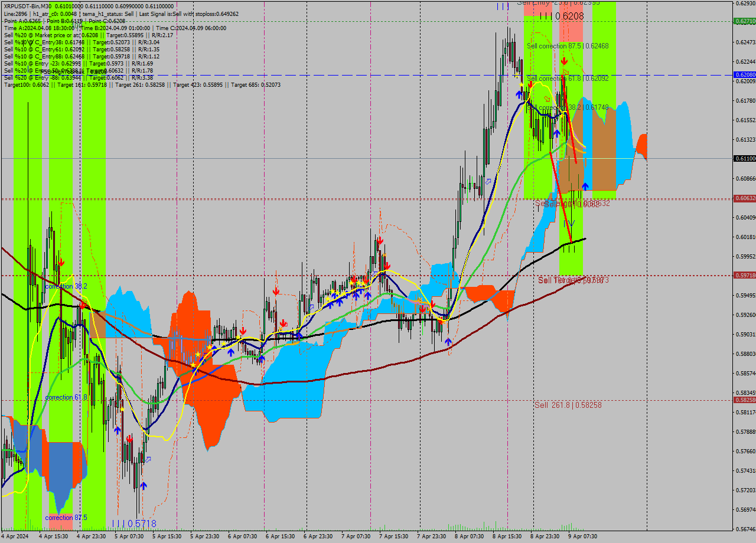756x543 pixels.
Task: Click the 'Time A:2024.04.08 18:30:00' text
Action: click(39, 28)
